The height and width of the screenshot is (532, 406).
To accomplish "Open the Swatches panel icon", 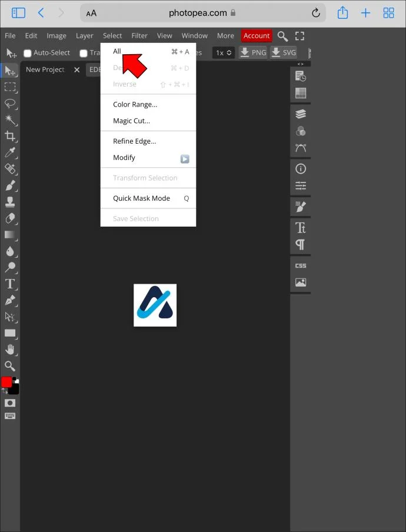I will [301, 92].
